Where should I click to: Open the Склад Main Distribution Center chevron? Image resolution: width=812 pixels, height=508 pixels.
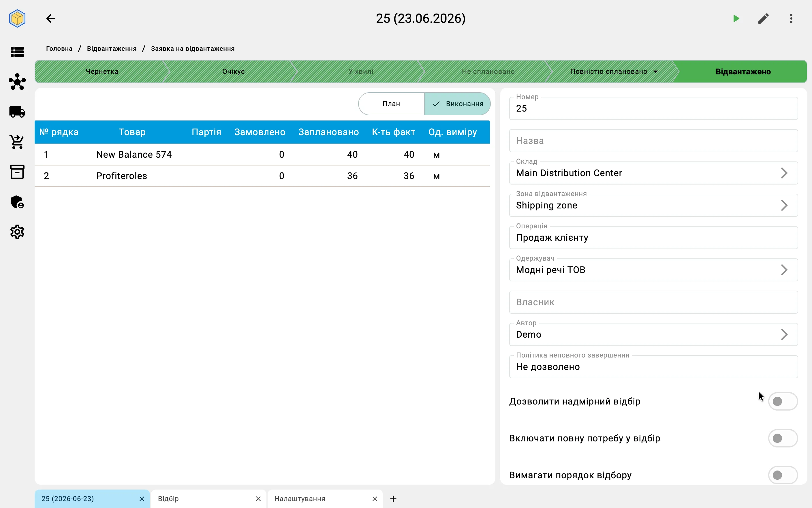pyautogui.click(x=784, y=173)
